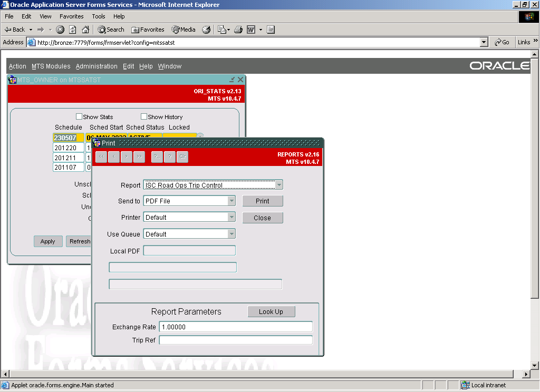This screenshot has width=540, height=392.
Task: Open the Back button history dropdown arrow
Action: pyautogui.click(x=31, y=30)
